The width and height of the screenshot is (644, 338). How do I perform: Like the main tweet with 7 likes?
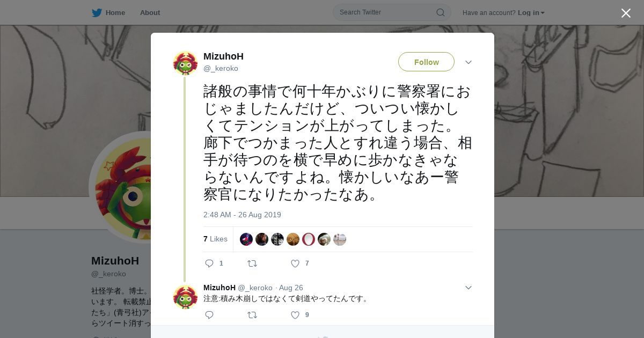[295, 263]
